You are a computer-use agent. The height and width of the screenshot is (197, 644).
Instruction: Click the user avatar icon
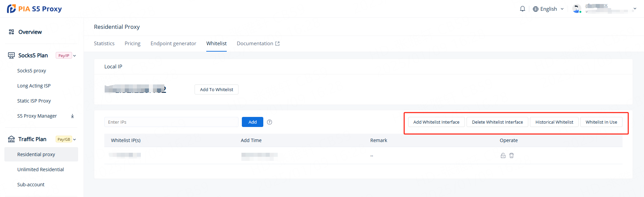pyautogui.click(x=577, y=9)
